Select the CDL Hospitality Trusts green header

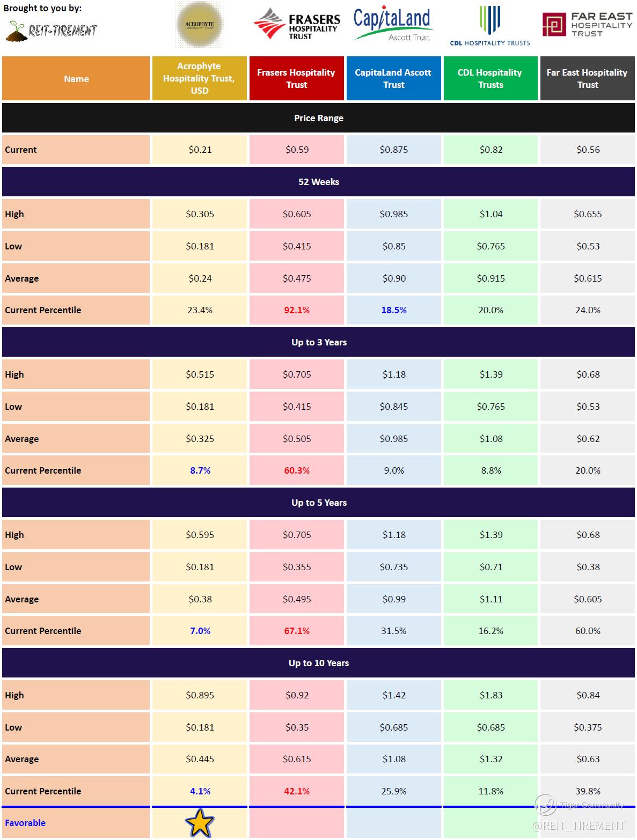point(490,79)
